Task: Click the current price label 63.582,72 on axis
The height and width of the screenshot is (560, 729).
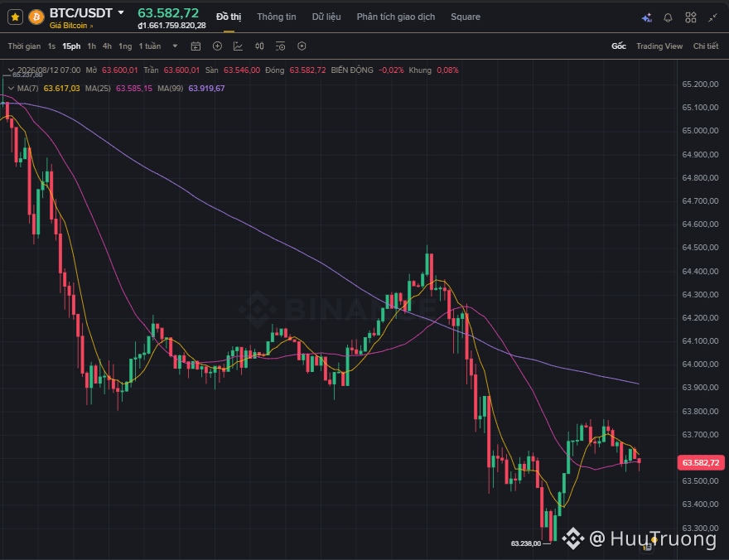Action: click(x=701, y=463)
